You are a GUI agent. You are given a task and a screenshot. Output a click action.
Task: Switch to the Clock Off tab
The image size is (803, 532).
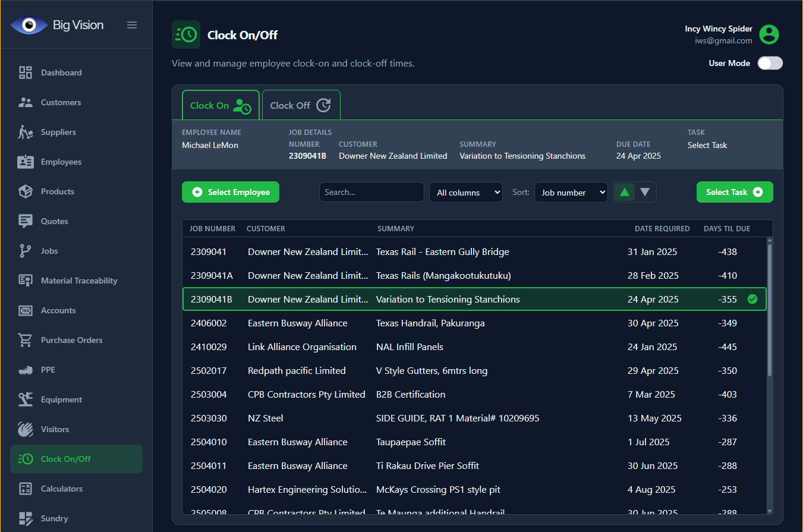tap(301, 105)
